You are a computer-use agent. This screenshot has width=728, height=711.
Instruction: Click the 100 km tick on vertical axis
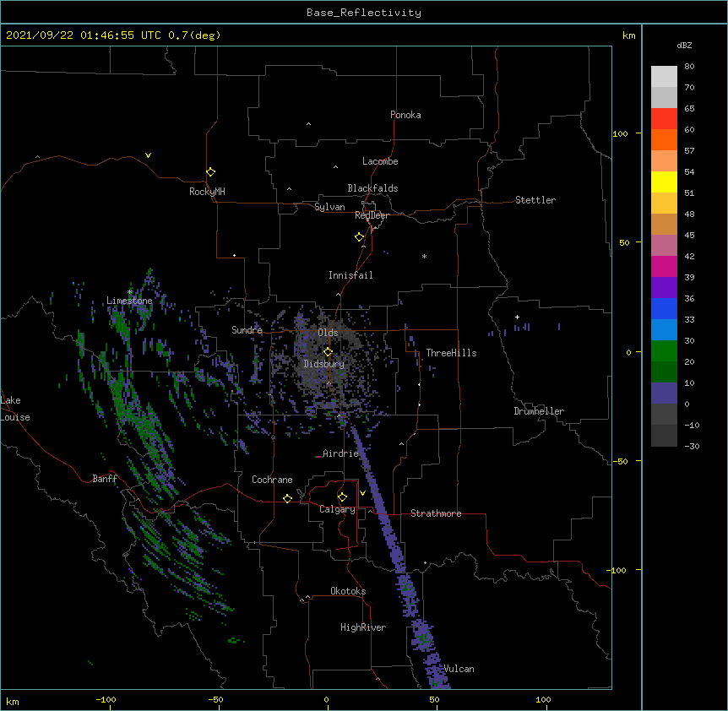click(x=620, y=133)
